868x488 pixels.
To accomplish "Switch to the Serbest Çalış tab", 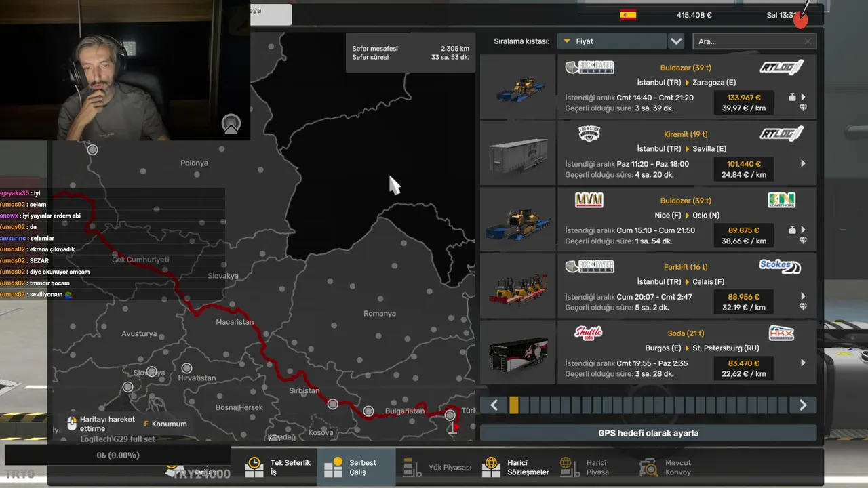I will 356,467.
